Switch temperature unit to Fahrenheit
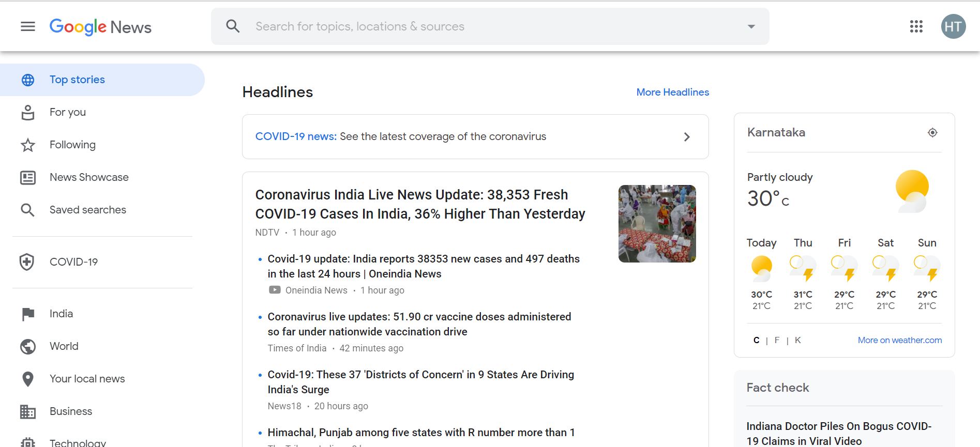Screen dimensions: 980x447 (777, 340)
